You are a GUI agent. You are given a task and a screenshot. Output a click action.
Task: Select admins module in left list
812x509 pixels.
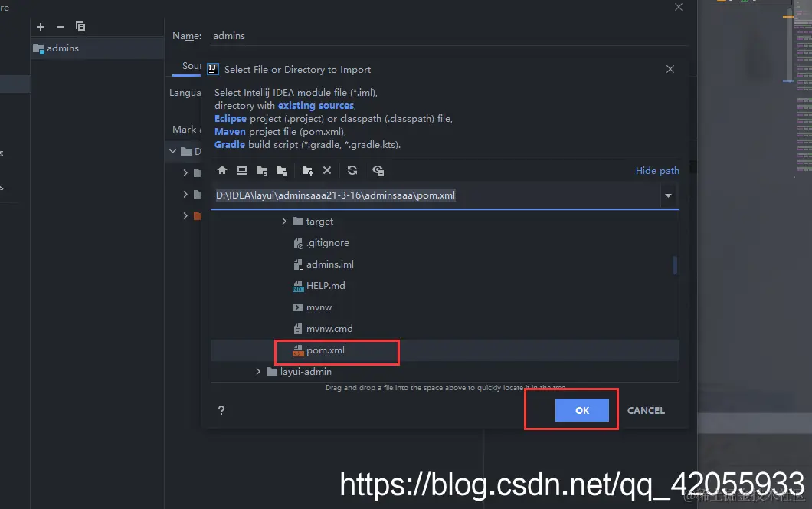click(97, 48)
